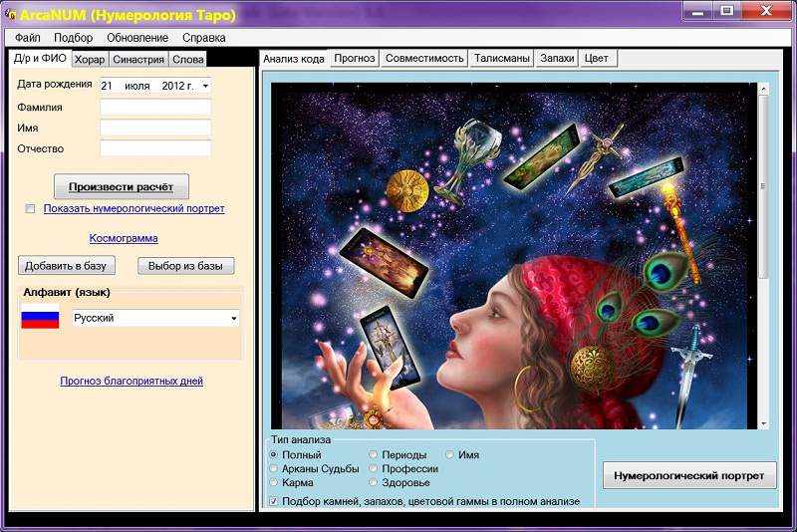Click the ArcaNUM app icon in title bar
Viewport: 797px width, 532px height.
(10, 14)
